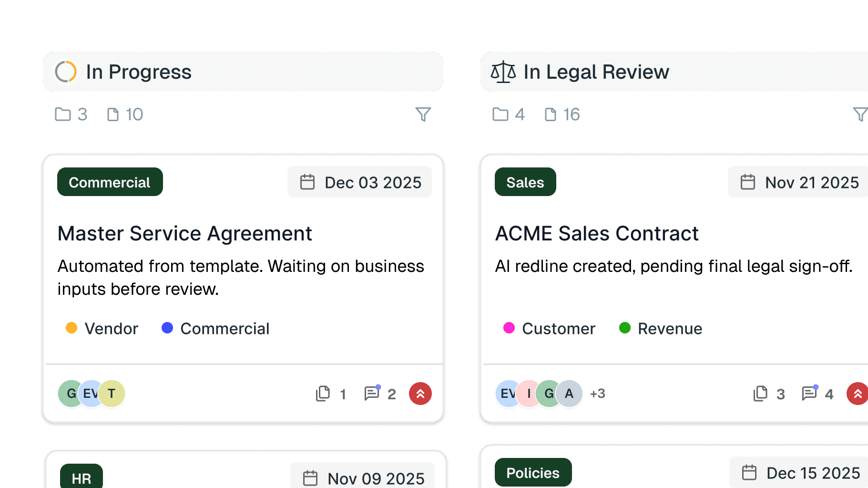This screenshot has height=488, width=868.
Task: Click the +3 avatar overflow indicator
Action: tap(597, 393)
